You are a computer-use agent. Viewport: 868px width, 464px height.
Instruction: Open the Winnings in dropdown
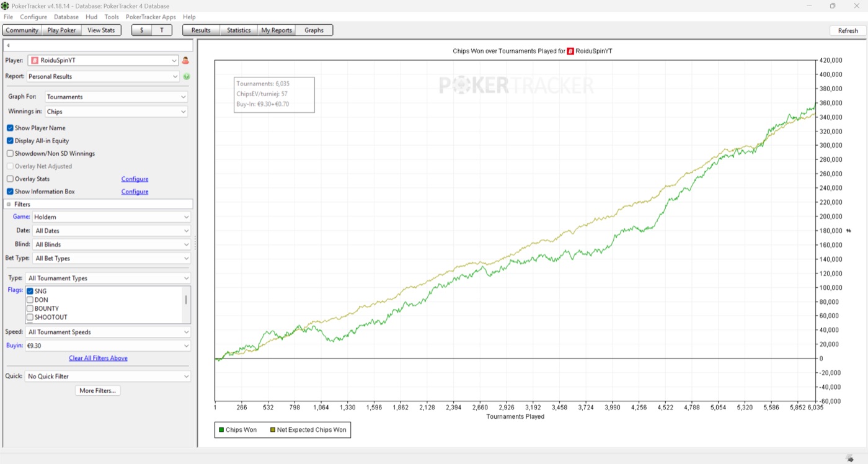(116, 112)
